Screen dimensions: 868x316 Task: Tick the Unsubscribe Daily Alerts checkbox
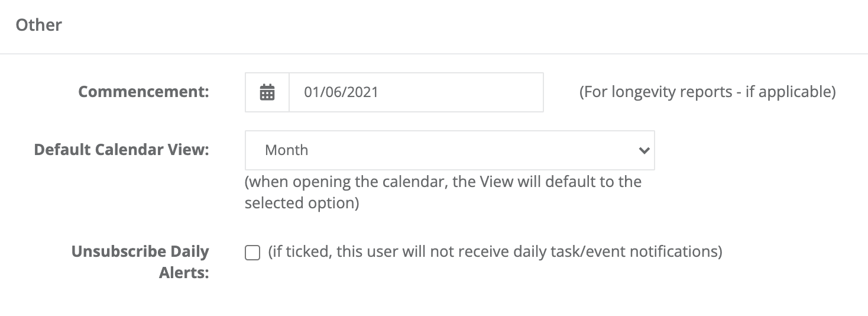click(x=252, y=253)
